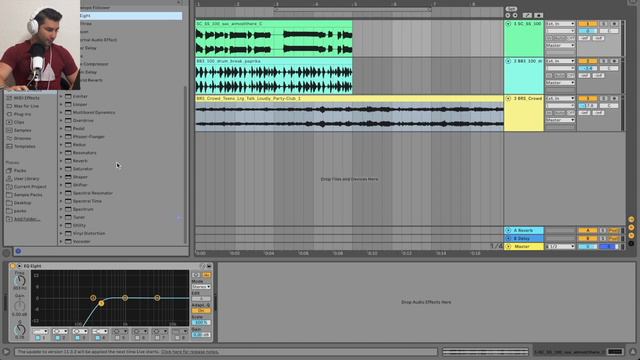Fold the SC_SS_100 track with its triangle
640x360 pixels.
[508, 24]
